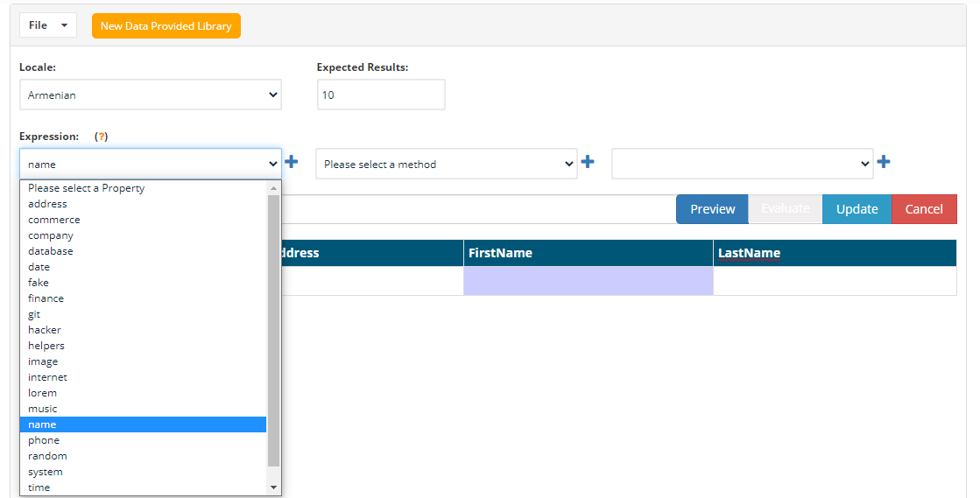Click the Update button
The width and height of the screenshot is (980, 498).
(857, 209)
